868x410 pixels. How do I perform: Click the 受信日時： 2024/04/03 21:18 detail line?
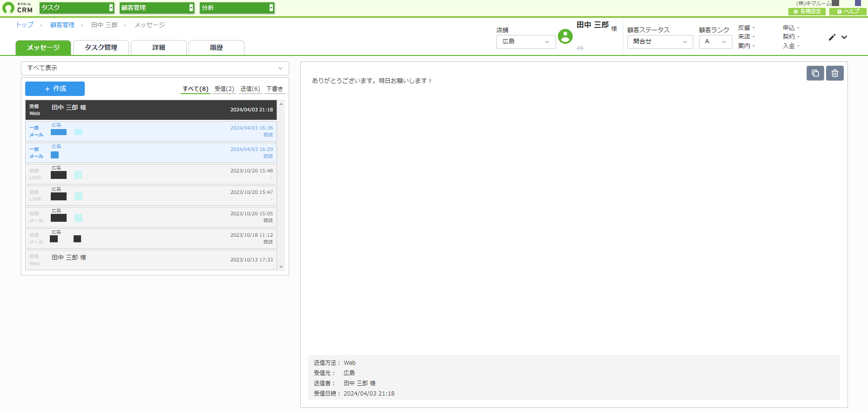(x=354, y=394)
